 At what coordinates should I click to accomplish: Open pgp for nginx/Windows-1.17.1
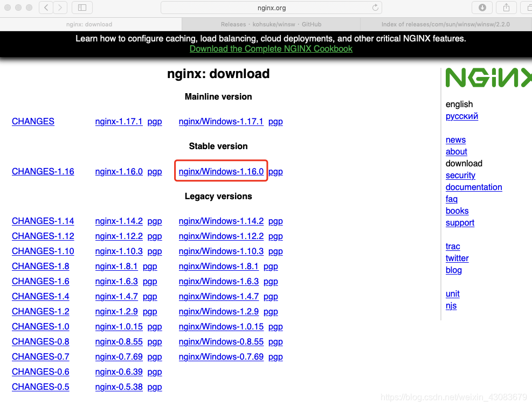click(275, 122)
